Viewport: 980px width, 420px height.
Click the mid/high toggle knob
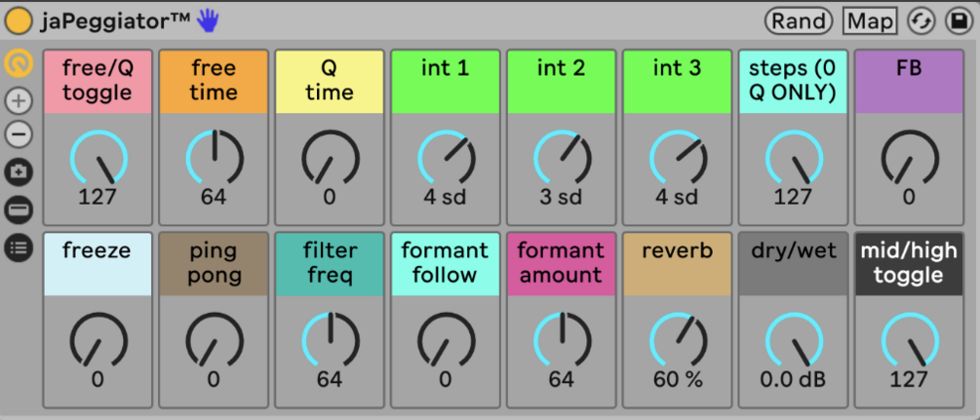coord(910,341)
